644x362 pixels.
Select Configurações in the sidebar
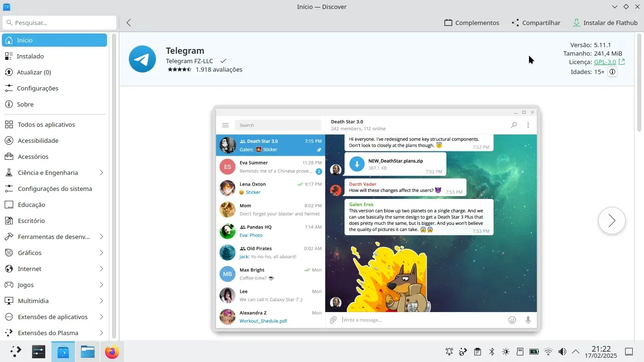[37, 88]
